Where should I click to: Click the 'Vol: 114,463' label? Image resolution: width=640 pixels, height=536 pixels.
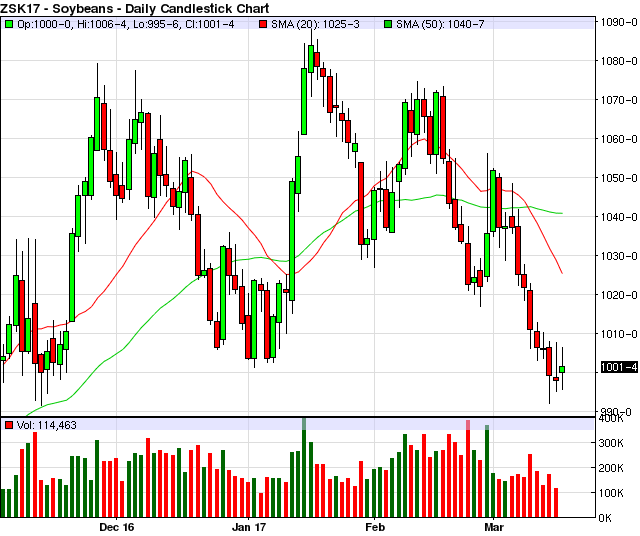pyautogui.click(x=47, y=425)
